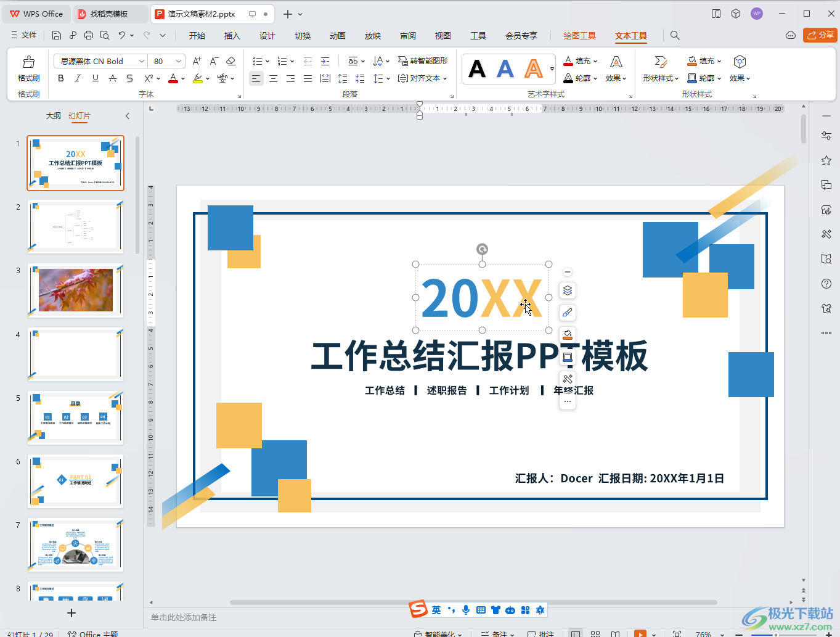
Task: Switch to the 绘图工具 tab
Action: point(579,36)
